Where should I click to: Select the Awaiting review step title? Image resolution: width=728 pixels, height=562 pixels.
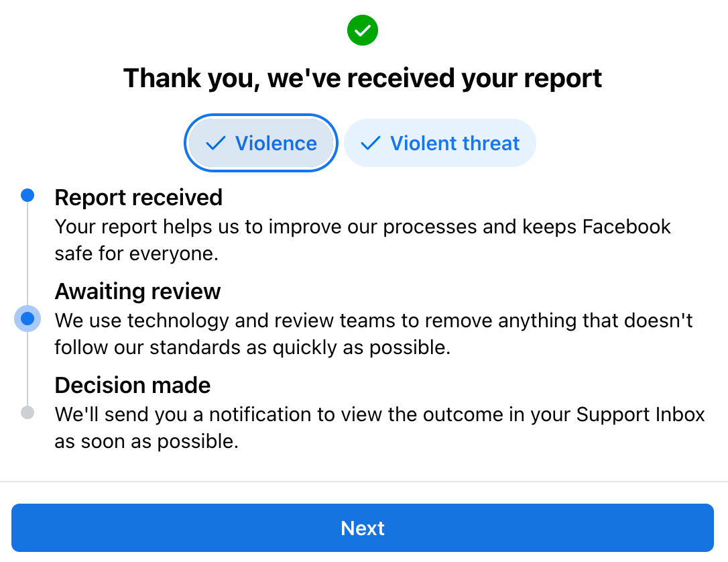pyautogui.click(x=137, y=291)
